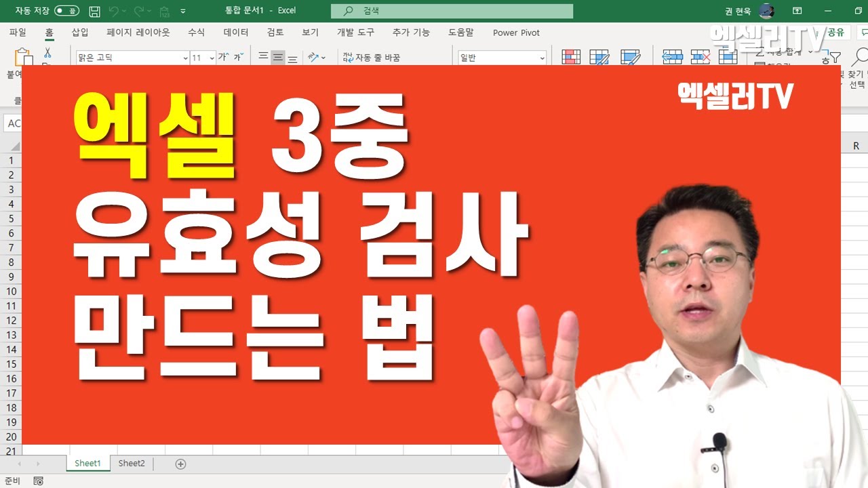
Task: Toggle the 자동 저장 (AutoSave) switch
Action: [x=66, y=11]
